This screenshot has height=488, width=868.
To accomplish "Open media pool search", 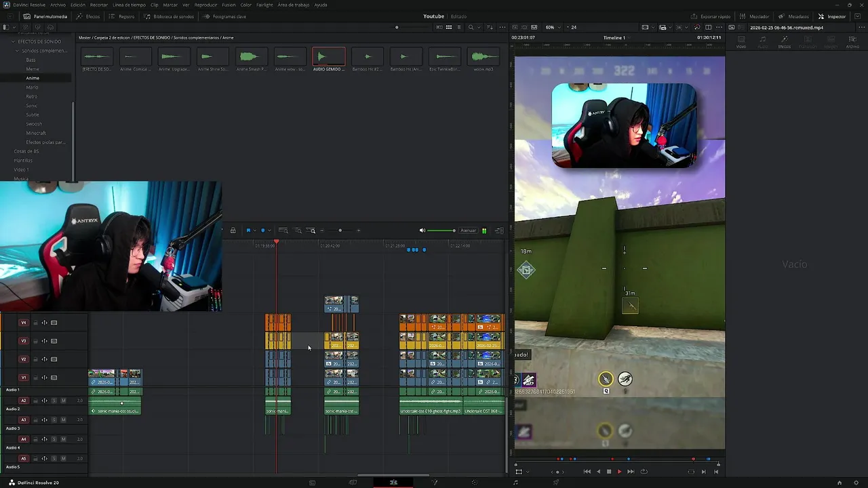I will click(471, 27).
